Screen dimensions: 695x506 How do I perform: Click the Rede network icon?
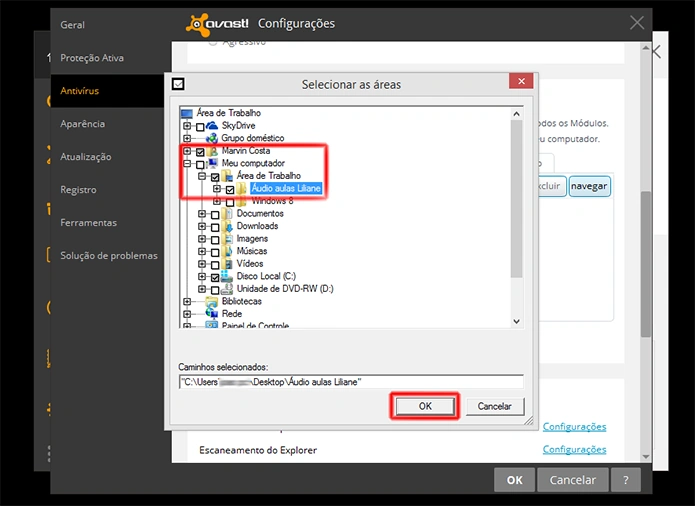pyautogui.click(x=212, y=314)
